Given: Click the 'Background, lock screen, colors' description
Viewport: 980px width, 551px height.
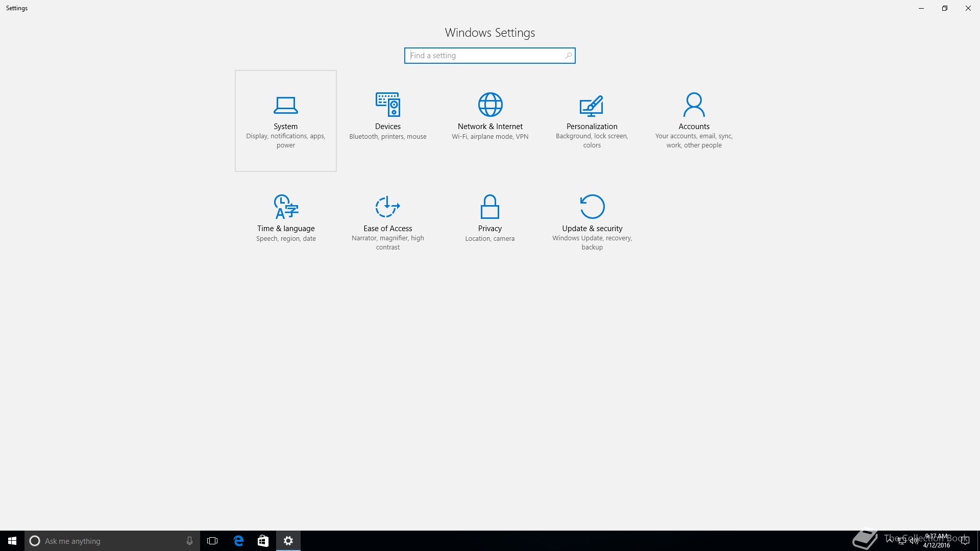Looking at the screenshot, I should (x=592, y=141).
